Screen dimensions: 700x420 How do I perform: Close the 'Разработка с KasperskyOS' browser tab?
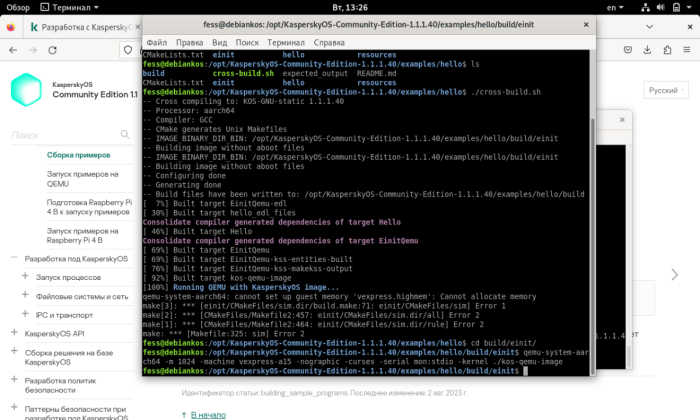pyautogui.click(x=138, y=27)
